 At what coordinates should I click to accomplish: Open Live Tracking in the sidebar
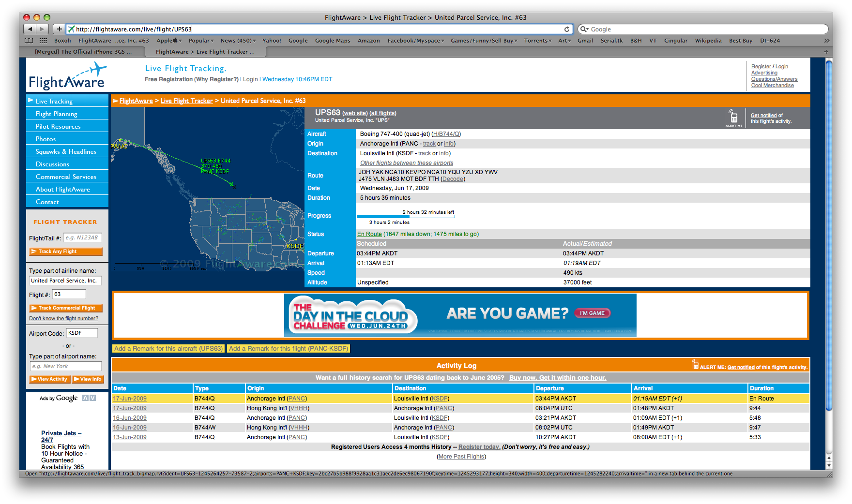pyautogui.click(x=67, y=101)
